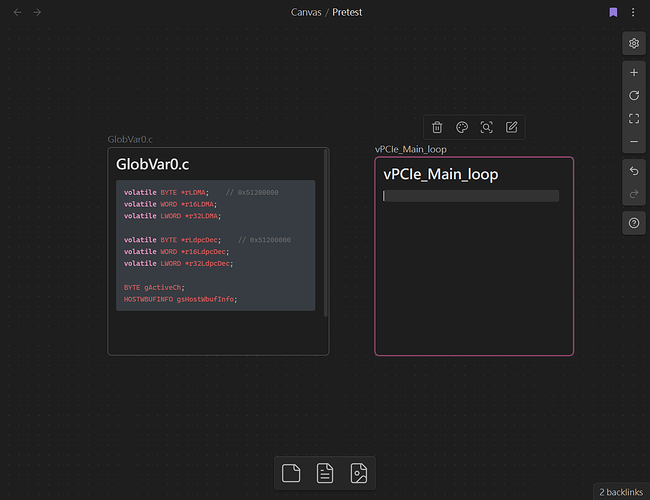Open canvas help question mark

point(634,224)
